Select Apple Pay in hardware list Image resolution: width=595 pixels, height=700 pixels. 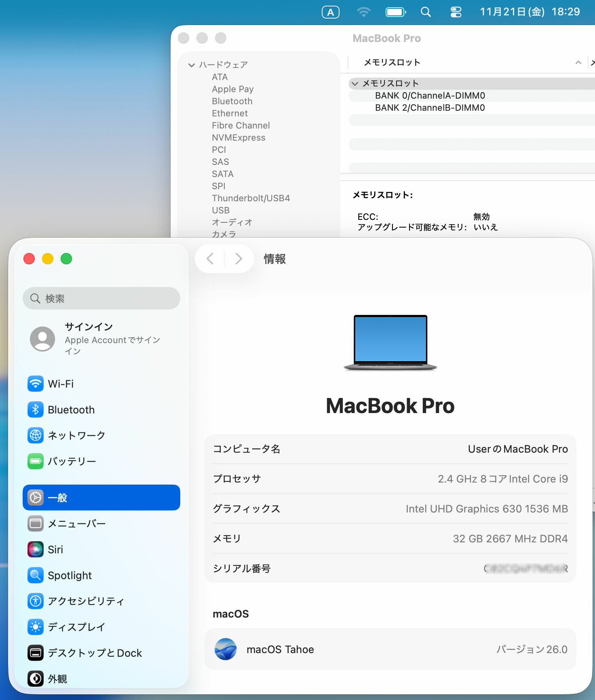(x=233, y=89)
